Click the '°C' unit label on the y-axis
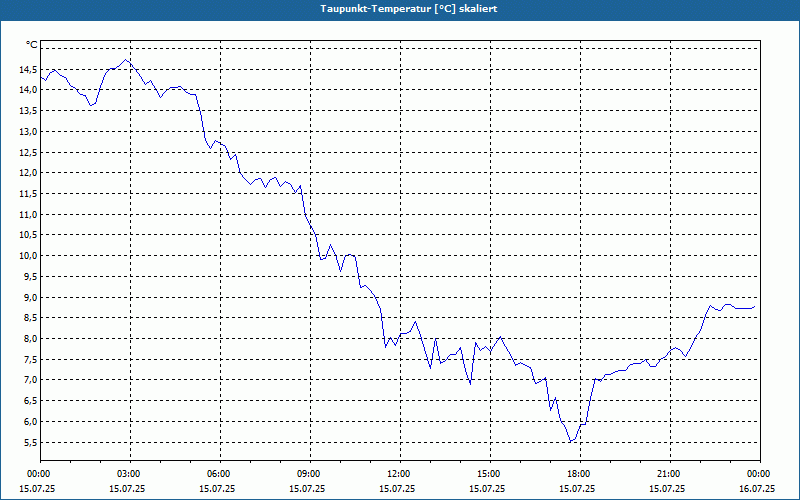Image resolution: width=800 pixels, height=500 pixels. (x=32, y=45)
